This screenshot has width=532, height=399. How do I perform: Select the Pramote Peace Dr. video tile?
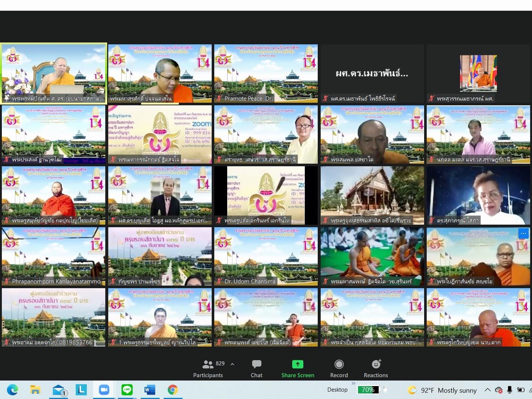tap(266, 74)
